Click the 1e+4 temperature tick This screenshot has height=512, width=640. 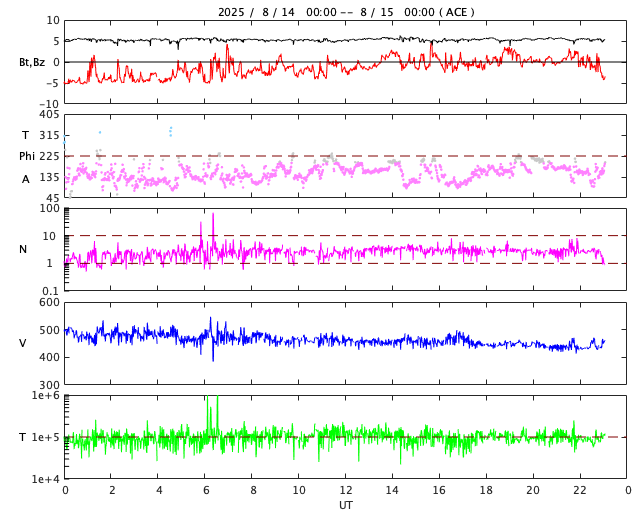tap(45, 479)
